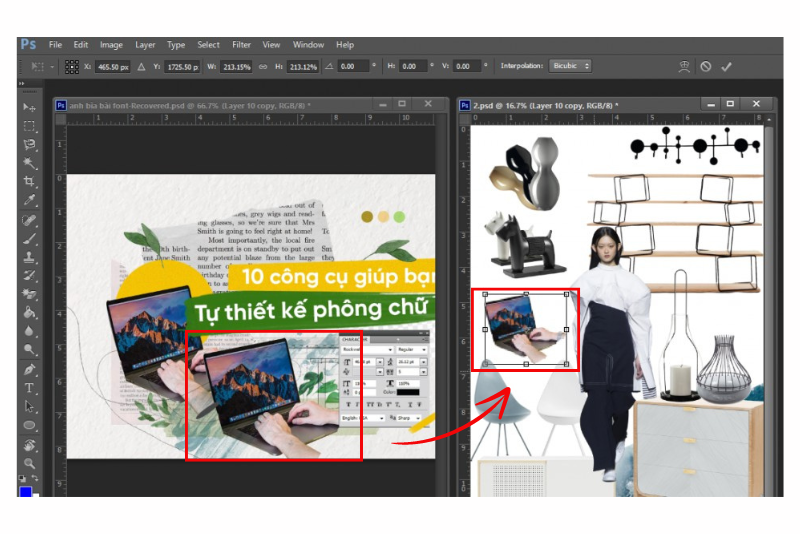800x534 pixels.
Task: Select the Eyedropper tool
Action: [29, 200]
